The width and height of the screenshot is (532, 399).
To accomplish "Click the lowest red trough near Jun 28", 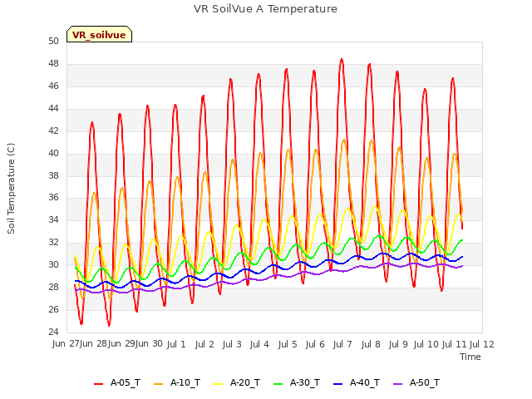I will [109, 325].
